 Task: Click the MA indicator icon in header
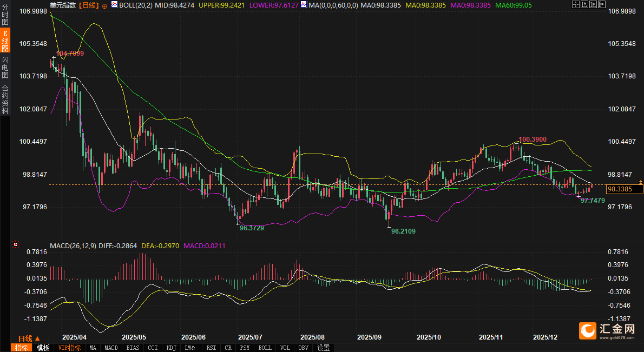(x=304, y=5)
